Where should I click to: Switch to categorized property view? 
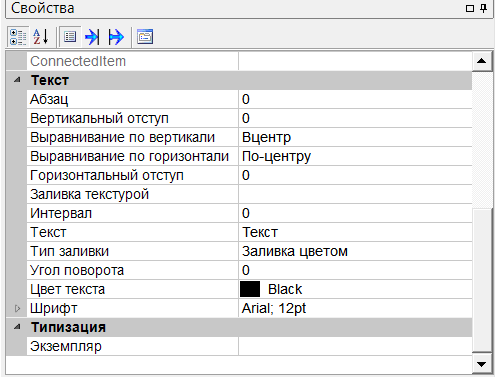click(18, 37)
